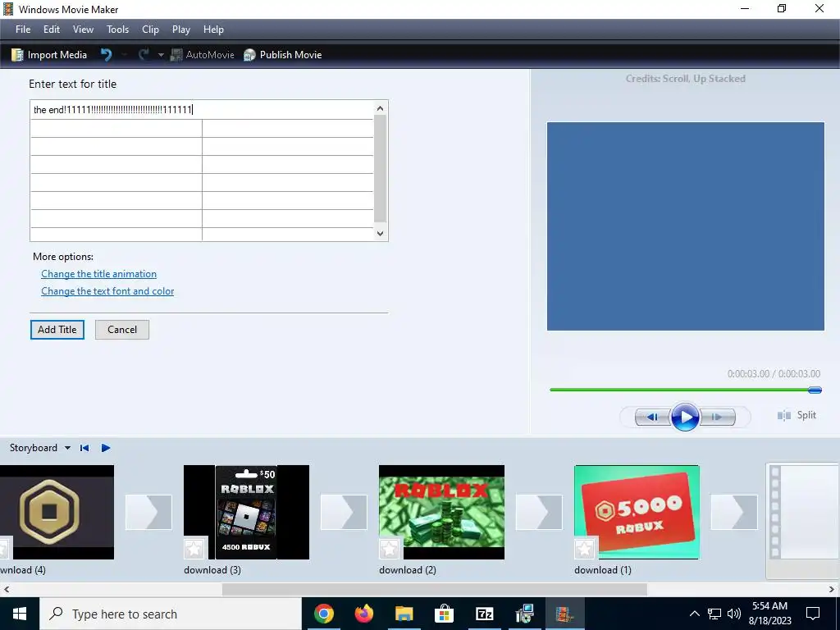
Task: Click the preview seek bar handle
Action: [x=815, y=390]
